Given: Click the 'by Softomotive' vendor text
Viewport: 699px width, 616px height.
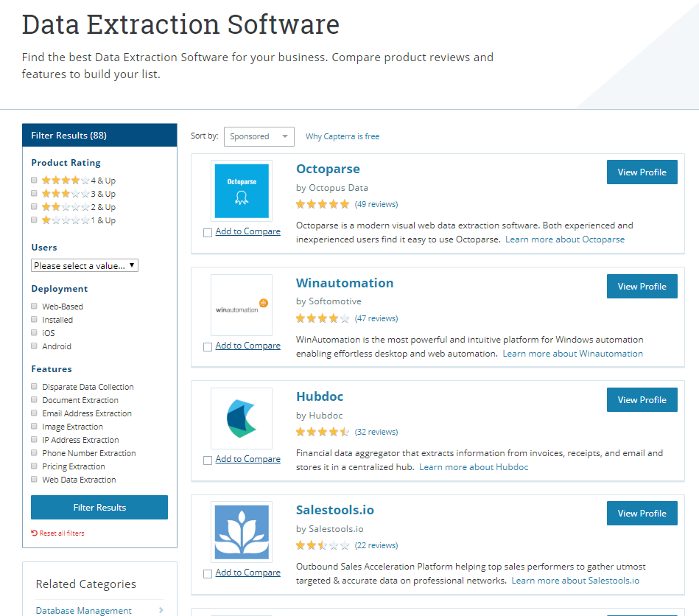Looking at the screenshot, I should 329,301.
